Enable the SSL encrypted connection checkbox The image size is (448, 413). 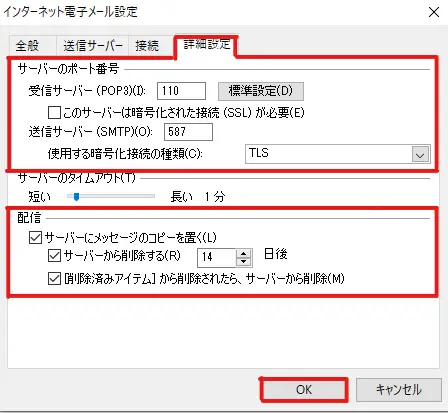[54, 113]
